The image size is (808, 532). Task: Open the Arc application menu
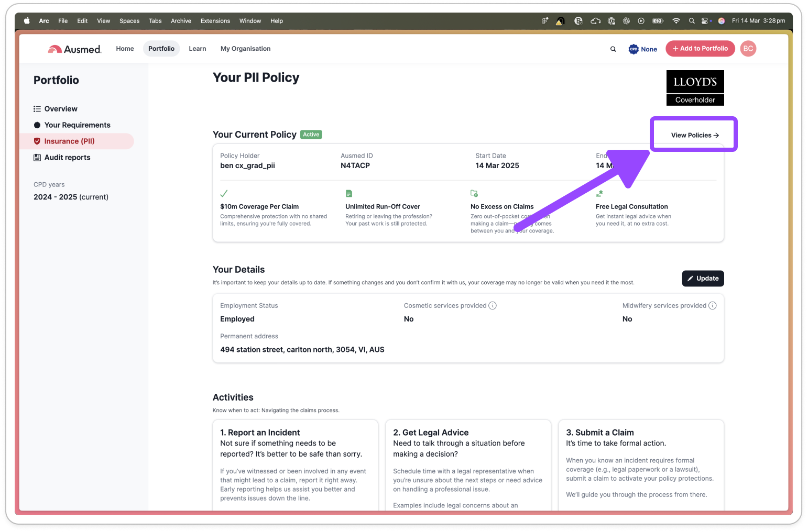[44, 21]
